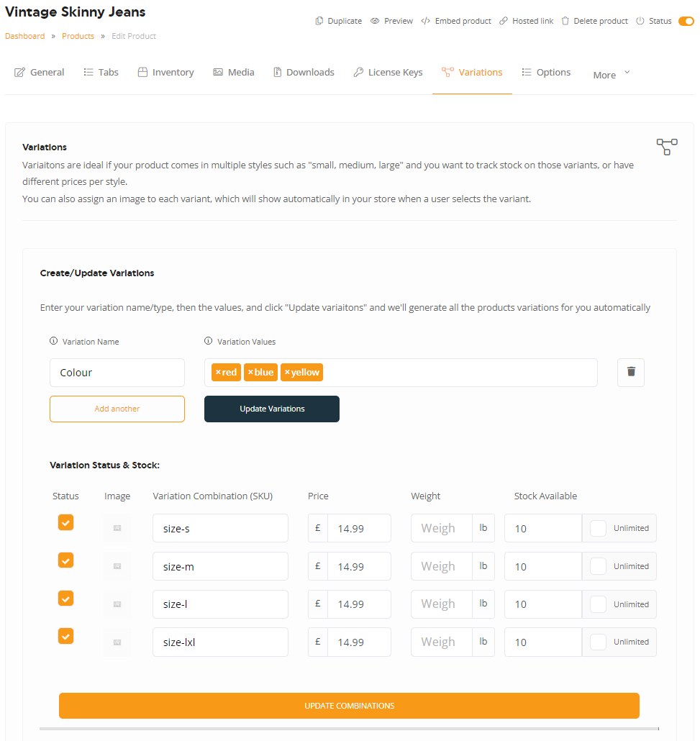
Task: Remove the red variation value tag
Action: (219, 373)
